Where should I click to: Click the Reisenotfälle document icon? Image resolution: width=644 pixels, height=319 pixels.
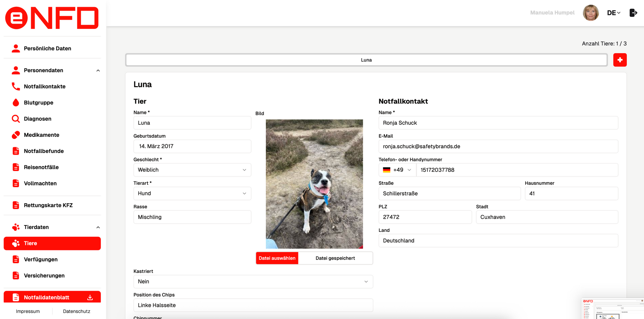(x=16, y=167)
